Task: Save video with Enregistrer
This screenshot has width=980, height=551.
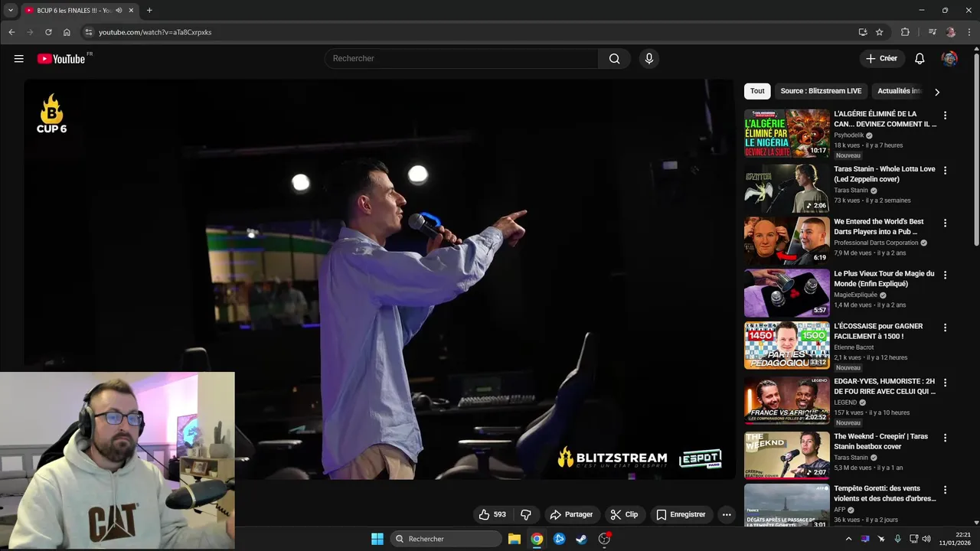Action: 681,514
